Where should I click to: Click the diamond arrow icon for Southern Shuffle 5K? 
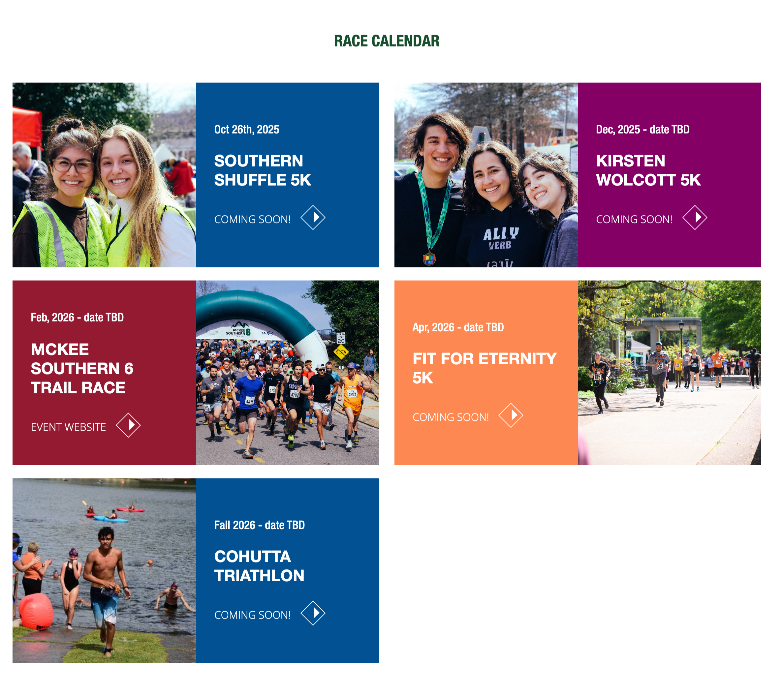pyautogui.click(x=313, y=218)
